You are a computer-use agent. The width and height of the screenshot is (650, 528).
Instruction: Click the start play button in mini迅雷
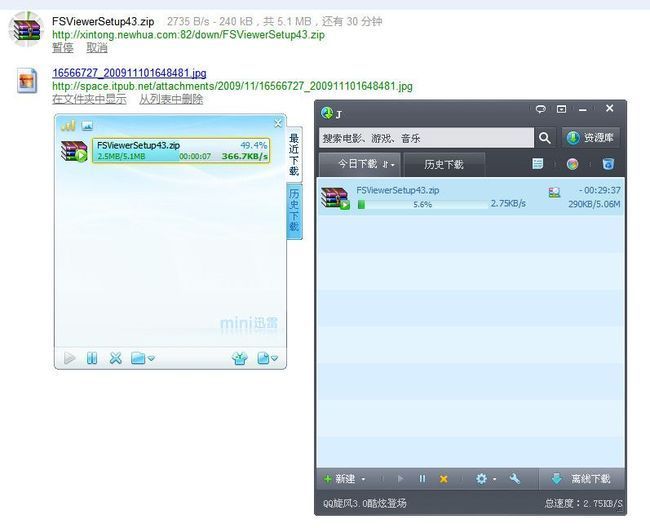coord(70,358)
